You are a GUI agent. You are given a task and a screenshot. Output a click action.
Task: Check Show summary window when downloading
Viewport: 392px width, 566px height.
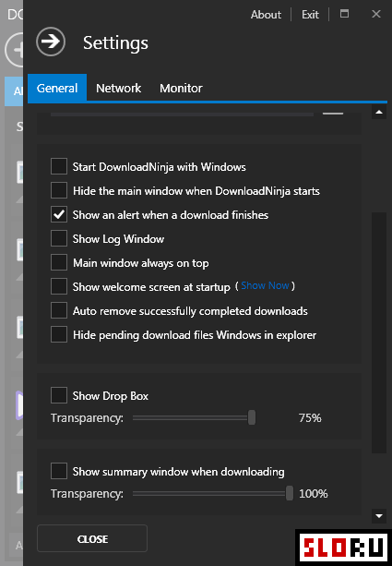point(59,471)
